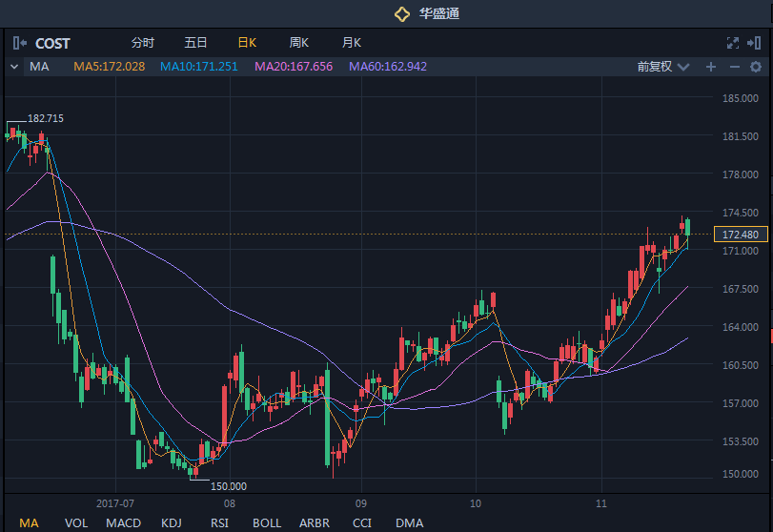Open the 前复权 adjustment dropdown
This screenshot has height=532, width=773.
661,67
